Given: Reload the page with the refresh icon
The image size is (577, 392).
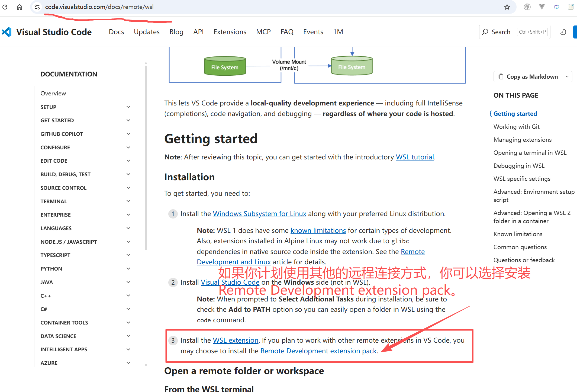Looking at the screenshot, I should click(5, 7).
